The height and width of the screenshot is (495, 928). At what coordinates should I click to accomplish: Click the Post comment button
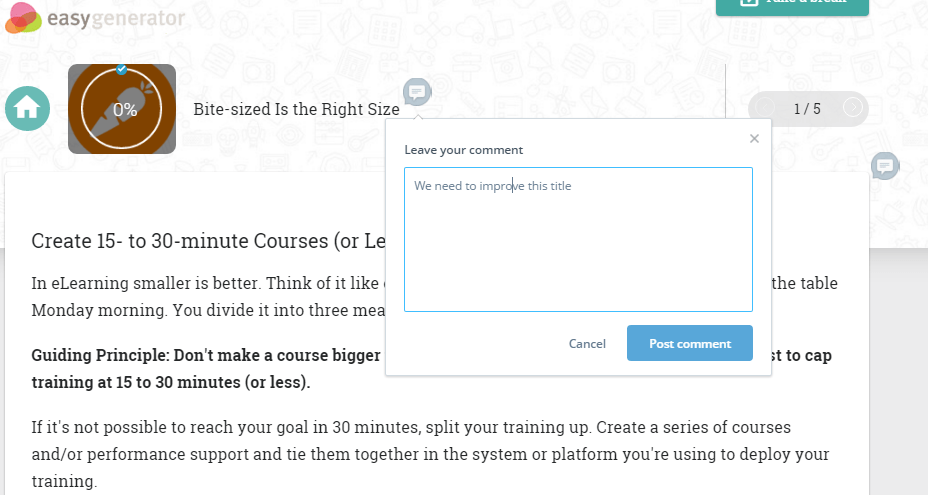[689, 343]
